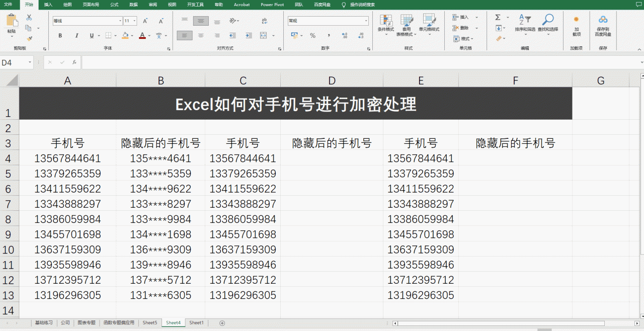
Task: Click the Clear eraser icon
Action: 498,38
